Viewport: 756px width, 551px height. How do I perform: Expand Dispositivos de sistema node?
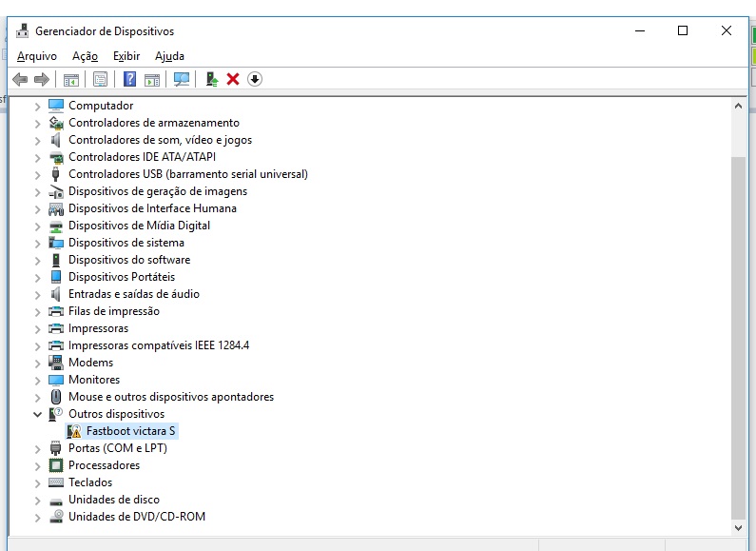click(x=37, y=244)
